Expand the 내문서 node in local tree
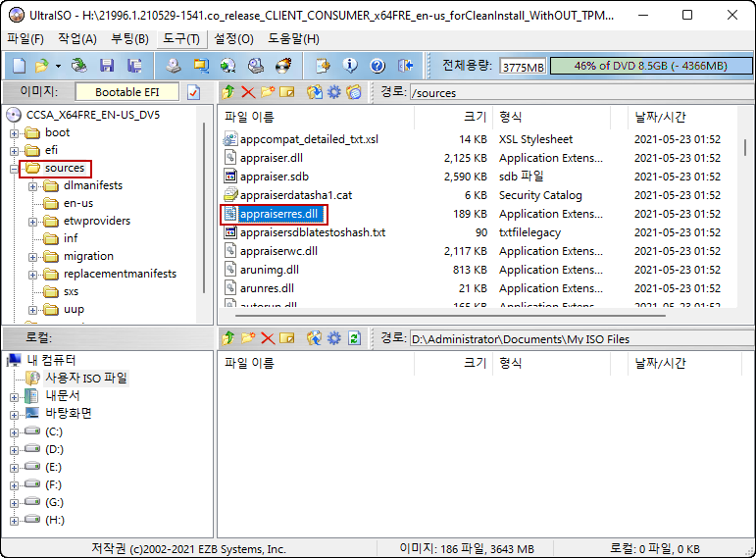756x558 pixels. coord(14,397)
